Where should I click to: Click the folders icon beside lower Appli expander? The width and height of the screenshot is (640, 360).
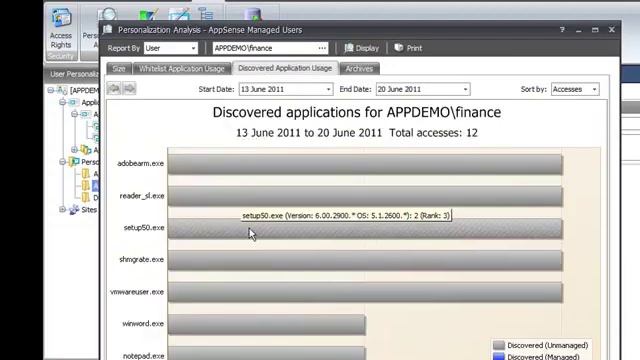tap(86, 150)
